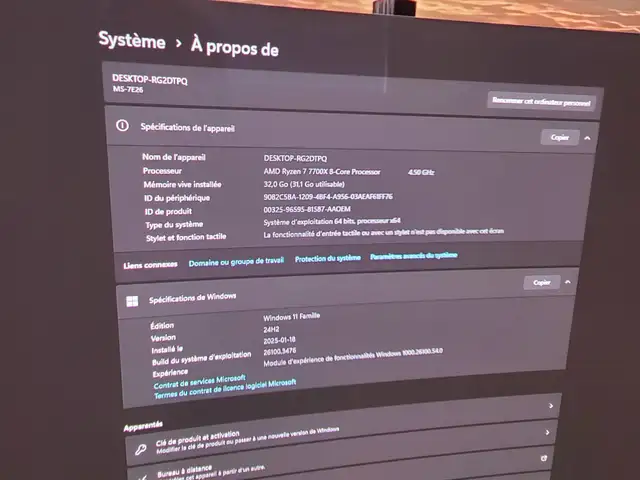
Task: Select the 32,0 Go memory value
Action: coord(304,184)
